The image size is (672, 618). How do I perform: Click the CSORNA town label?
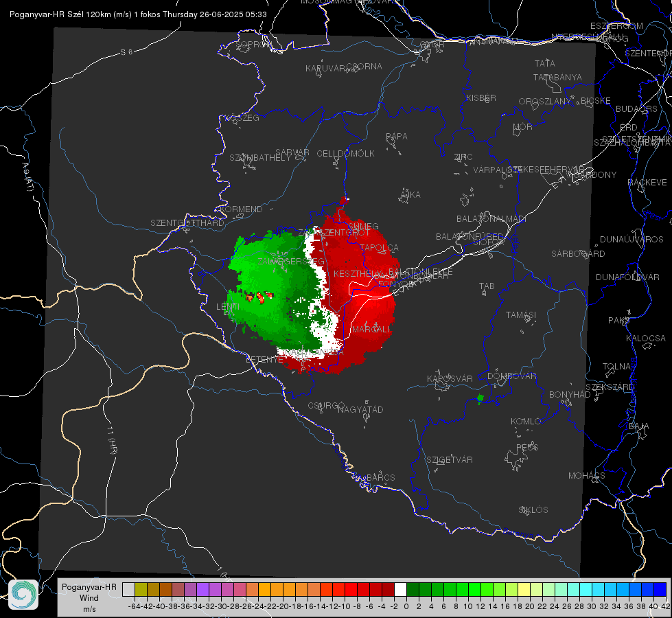[x=364, y=67]
